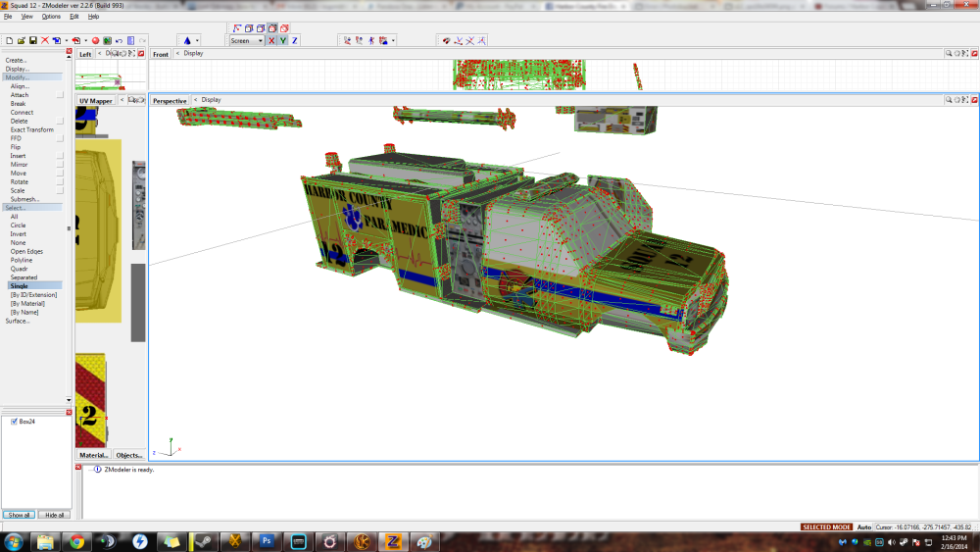Screen dimensions: 980x552
Task: Click the red cube selection level icon
Action: point(284,28)
